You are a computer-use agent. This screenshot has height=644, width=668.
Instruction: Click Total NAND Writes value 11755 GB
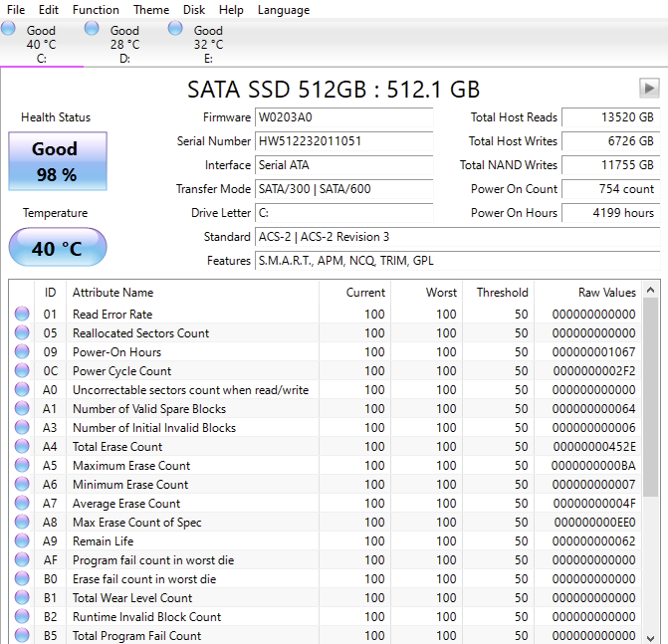[610, 165]
